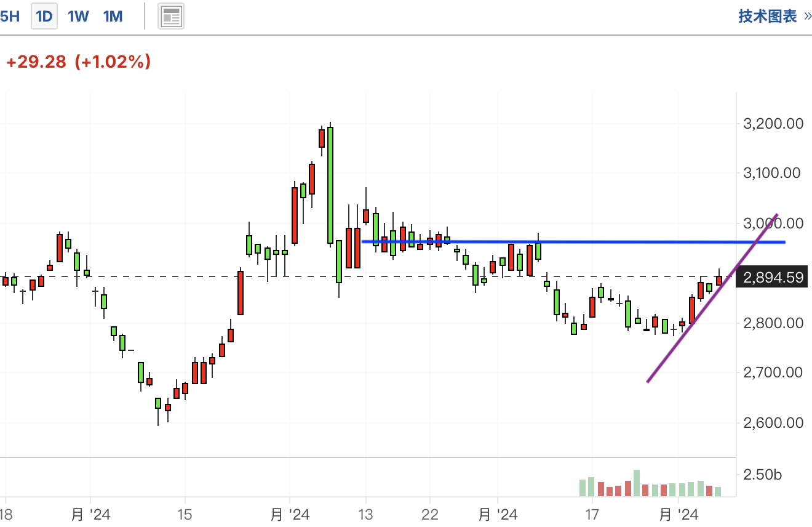Click the +29.28 (+1.02%) change text
Image resolution: width=812 pixels, height=527 pixels.
(x=78, y=62)
